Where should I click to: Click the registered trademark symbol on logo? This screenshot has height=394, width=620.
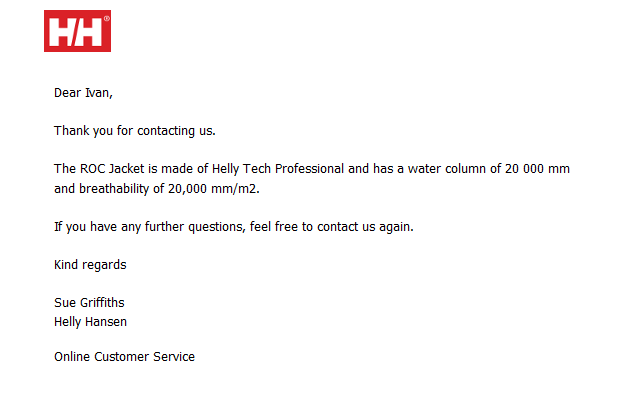106,18
